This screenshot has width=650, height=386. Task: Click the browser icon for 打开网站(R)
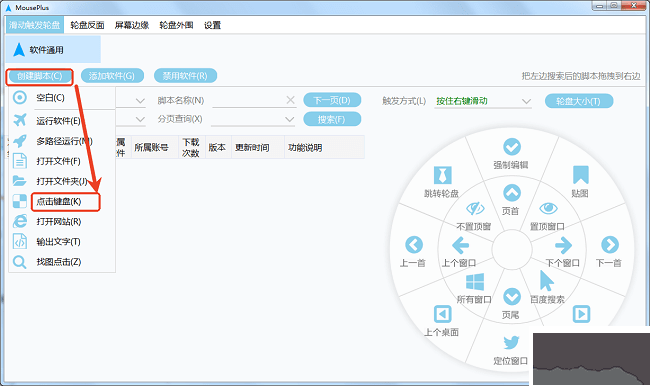pyautogui.click(x=19, y=221)
